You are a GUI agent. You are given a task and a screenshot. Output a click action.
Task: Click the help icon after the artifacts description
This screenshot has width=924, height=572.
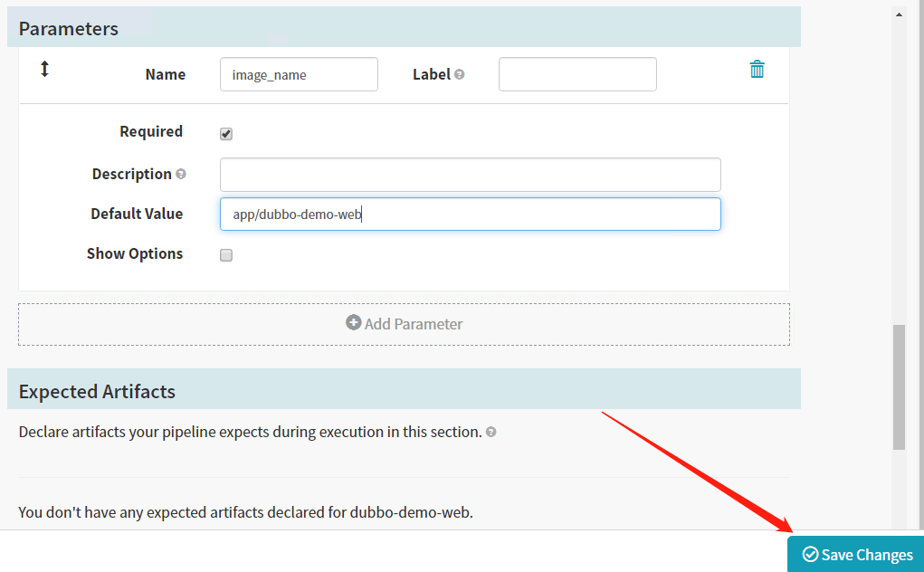[491, 433]
